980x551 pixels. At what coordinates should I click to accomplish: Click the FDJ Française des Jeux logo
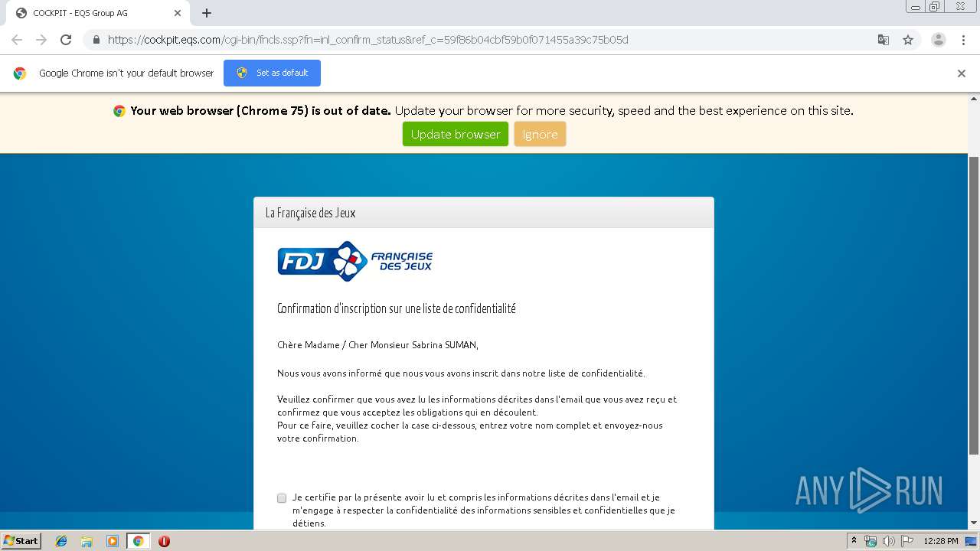pyautogui.click(x=354, y=261)
